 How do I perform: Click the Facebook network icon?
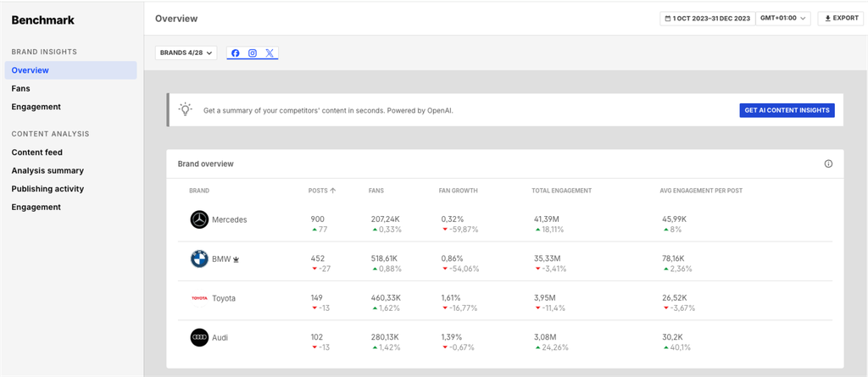(x=236, y=53)
